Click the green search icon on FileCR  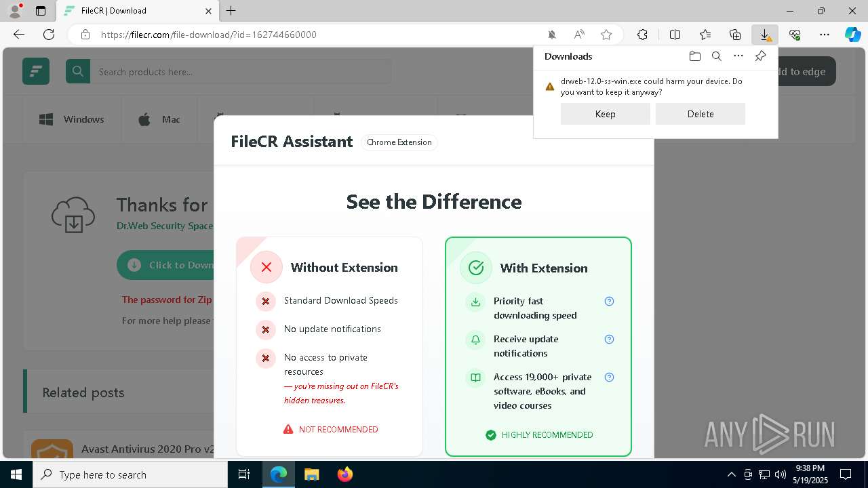coord(78,71)
